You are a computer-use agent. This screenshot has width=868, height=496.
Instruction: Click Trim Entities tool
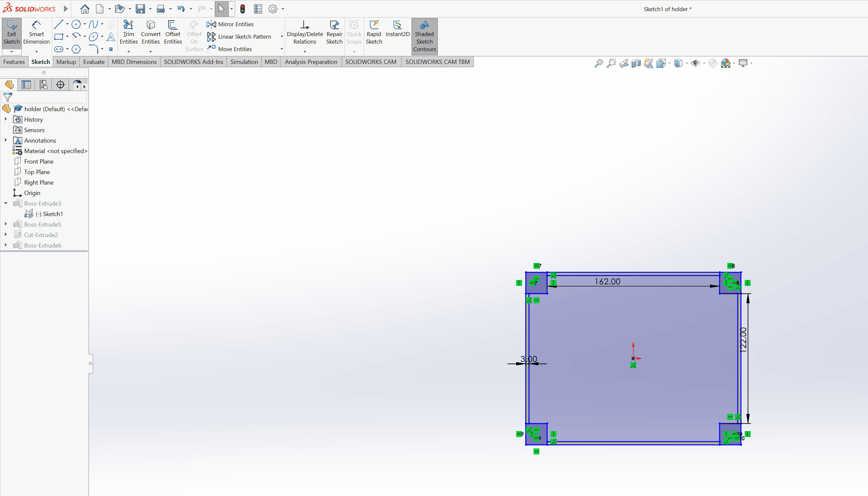click(129, 33)
